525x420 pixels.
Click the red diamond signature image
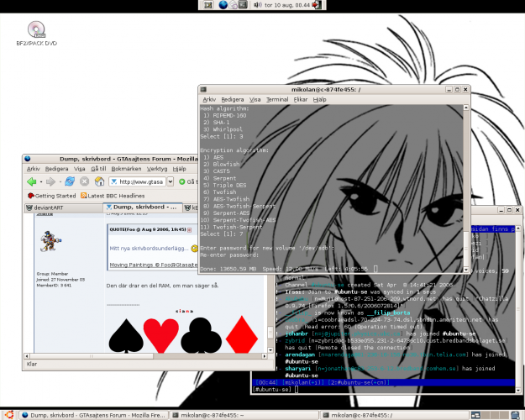[x=242, y=334]
